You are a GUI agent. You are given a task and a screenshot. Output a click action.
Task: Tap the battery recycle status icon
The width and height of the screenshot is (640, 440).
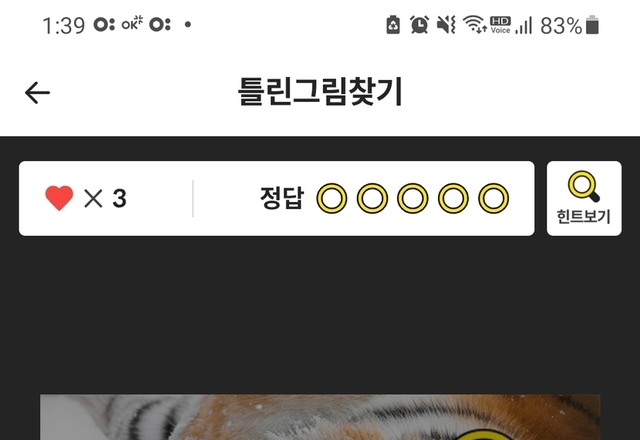click(x=393, y=25)
